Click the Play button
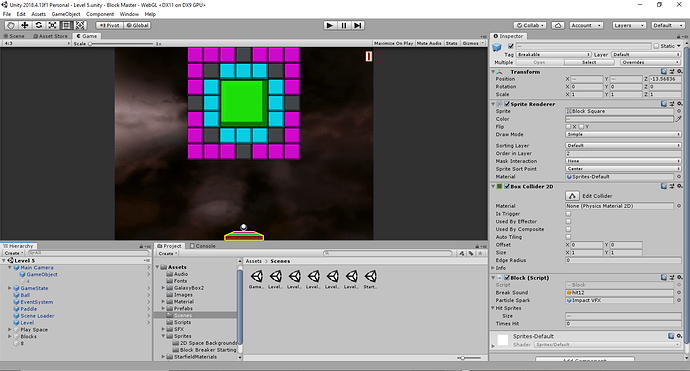Image resolution: width=690 pixels, height=371 pixels. (330, 26)
